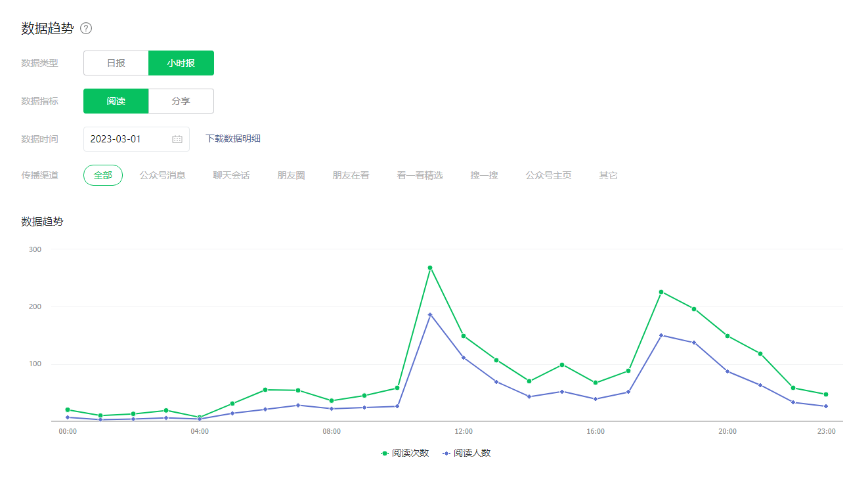
Task: Click the 传播渠道 label
Action: 39,175
